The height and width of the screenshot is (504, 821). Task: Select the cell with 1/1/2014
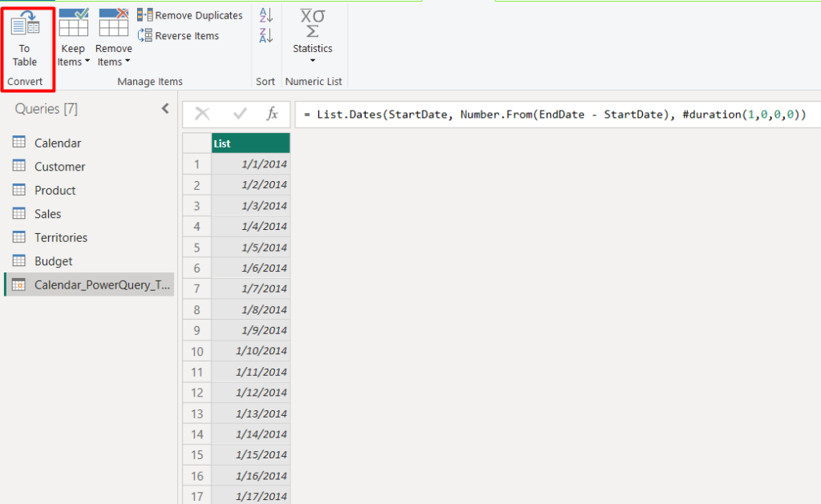pyautogui.click(x=251, y=163)
